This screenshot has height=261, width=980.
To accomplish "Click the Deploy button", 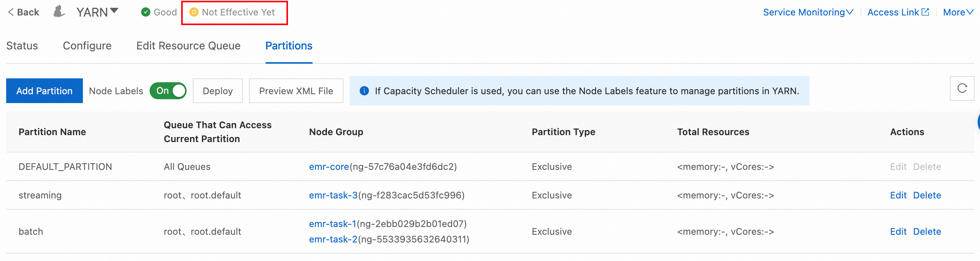I will pos(217,91).
